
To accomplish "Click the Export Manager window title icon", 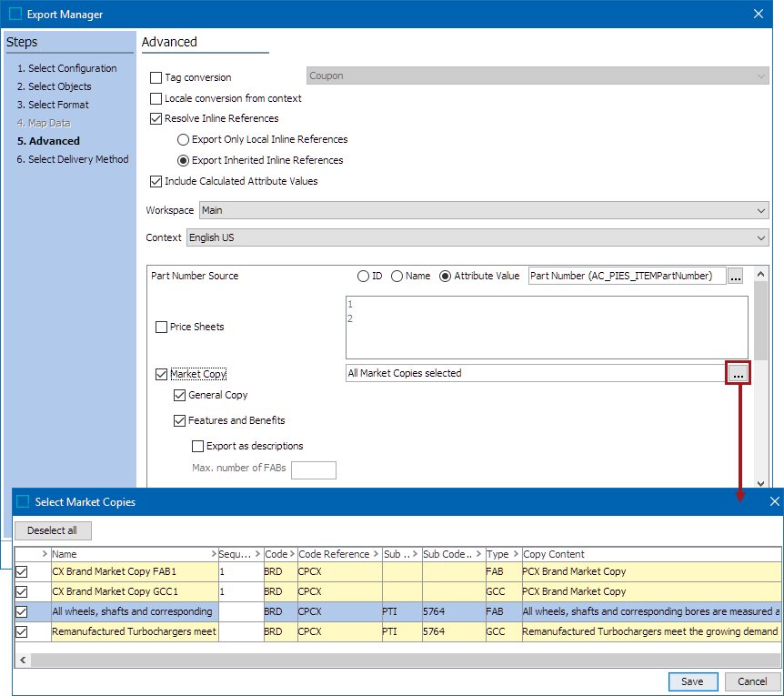I will pyautogui.click(x=15, y=14).
